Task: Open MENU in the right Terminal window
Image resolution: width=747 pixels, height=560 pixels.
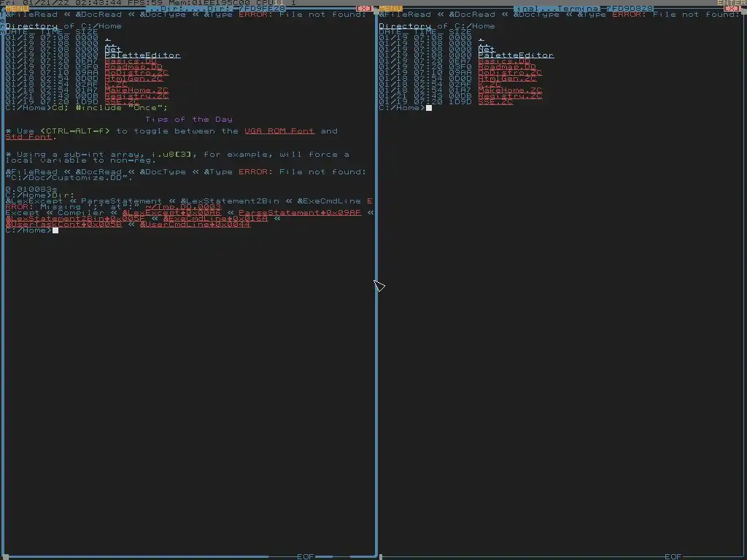Action: tap(391, 9)
